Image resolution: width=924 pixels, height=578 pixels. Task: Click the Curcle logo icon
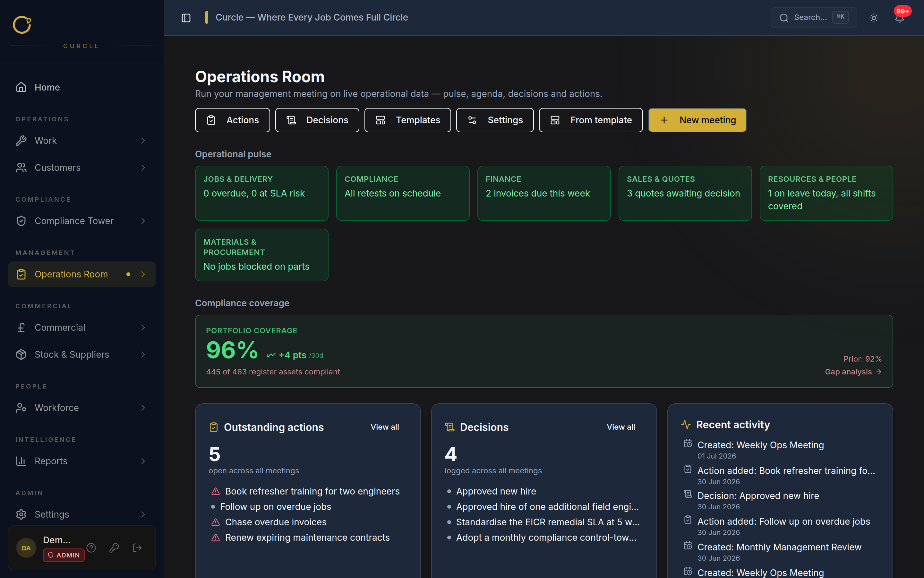point(22,25)
